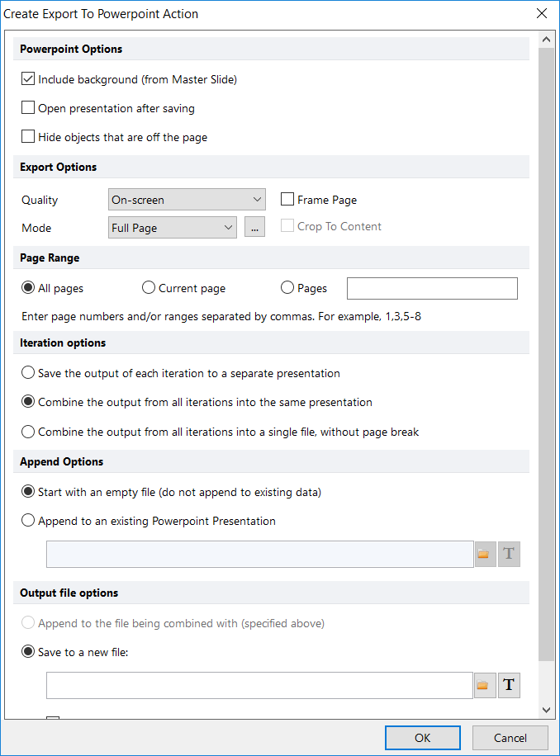560x756 pixels.
Task: Click the Cancel button
Action: 510,738
